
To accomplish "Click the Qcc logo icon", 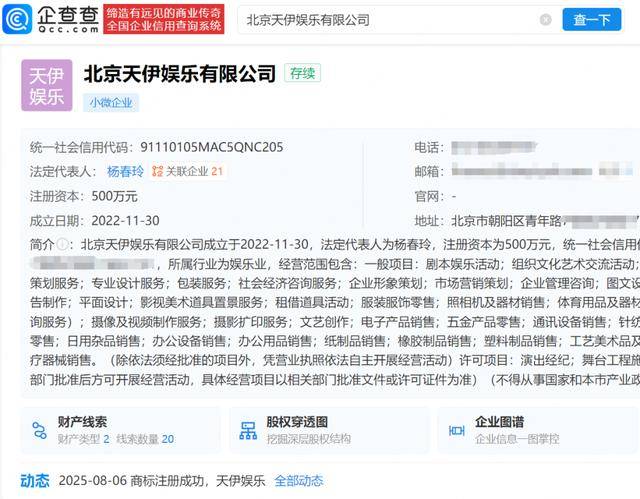I will 17,19.
